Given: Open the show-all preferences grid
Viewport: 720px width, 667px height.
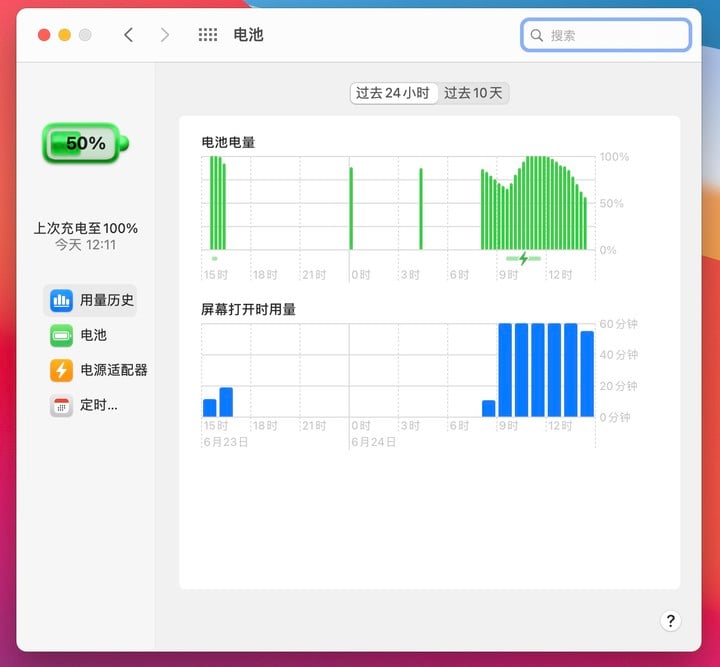Looking at the screenshot, I should click(x=208, y=35).
